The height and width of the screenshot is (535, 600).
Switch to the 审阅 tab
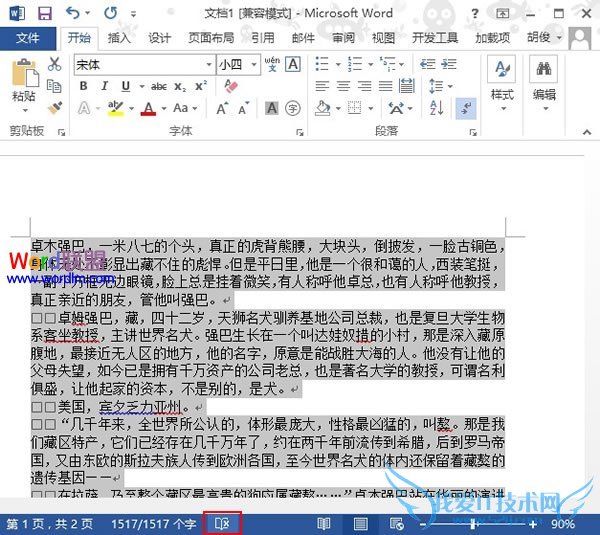[x=343, y=38]
